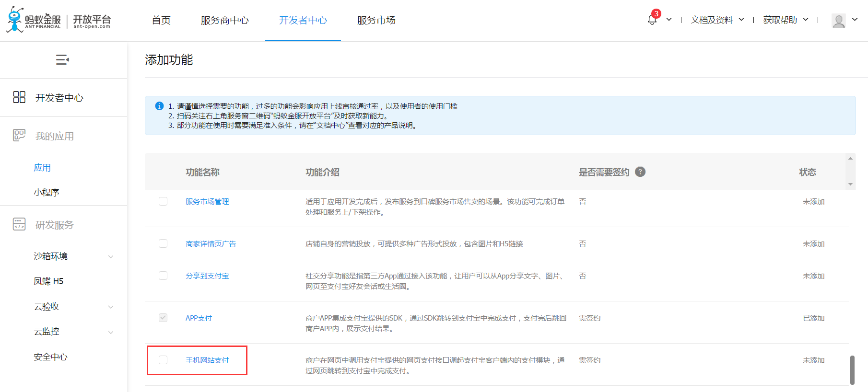Click the 需签约 cell for 手机网站支付
Image resolution: width=868 pixels, height=392 pixels.
point(589,360)
